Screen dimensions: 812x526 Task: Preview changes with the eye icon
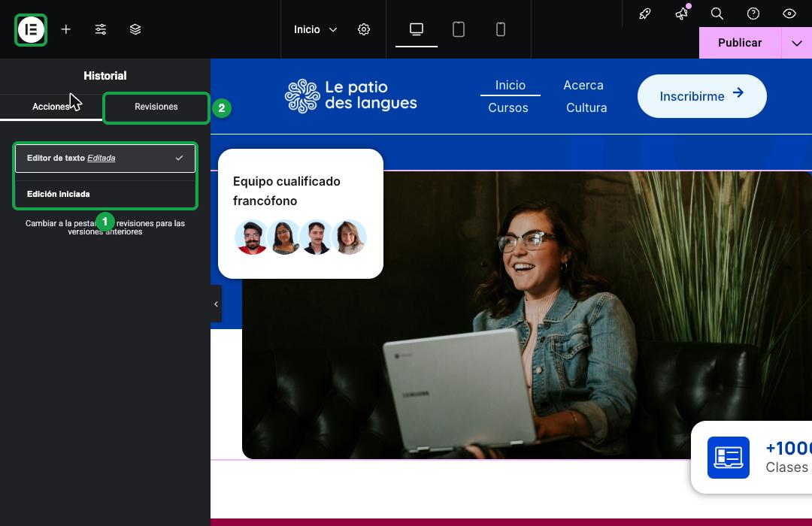[789, 14]
